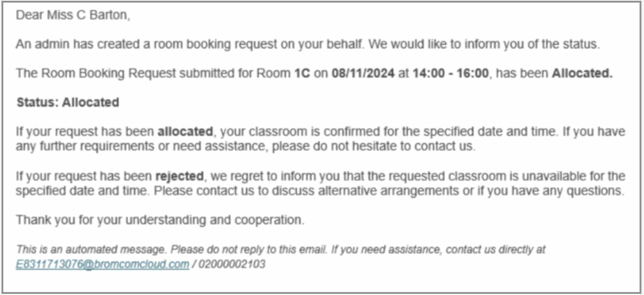Click the bold date 08/11/2024
This screenshot has height=295, width=644.
coord(363,73)
